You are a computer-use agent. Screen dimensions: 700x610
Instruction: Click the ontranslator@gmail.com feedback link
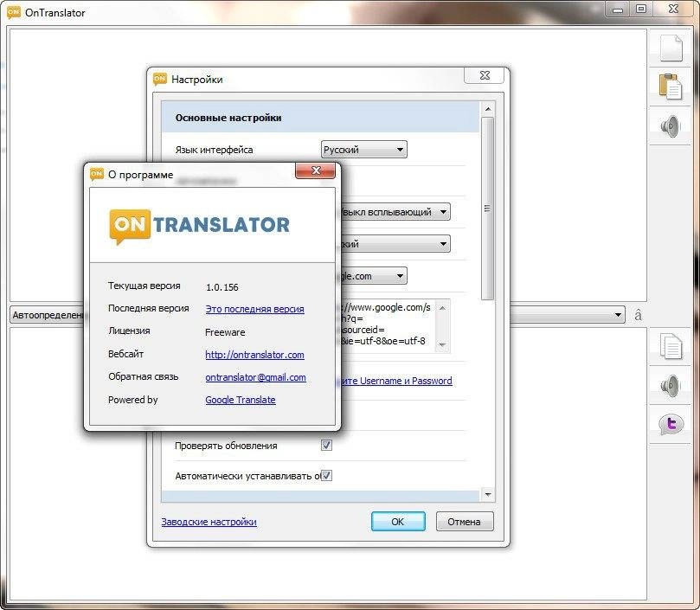[255, 377]
